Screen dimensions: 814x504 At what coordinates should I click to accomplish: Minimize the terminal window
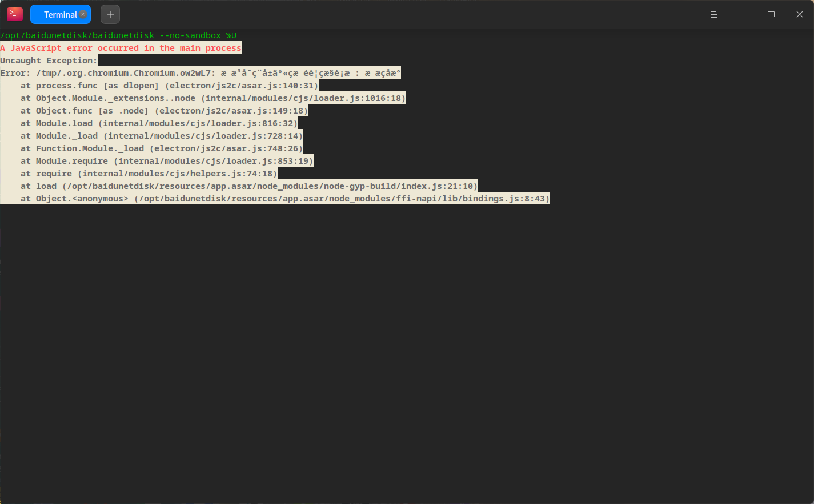click(x=743, y=14)
